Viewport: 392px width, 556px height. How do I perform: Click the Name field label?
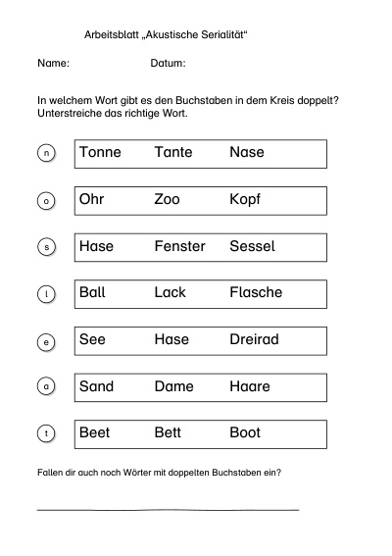click(x=54, y=63)
